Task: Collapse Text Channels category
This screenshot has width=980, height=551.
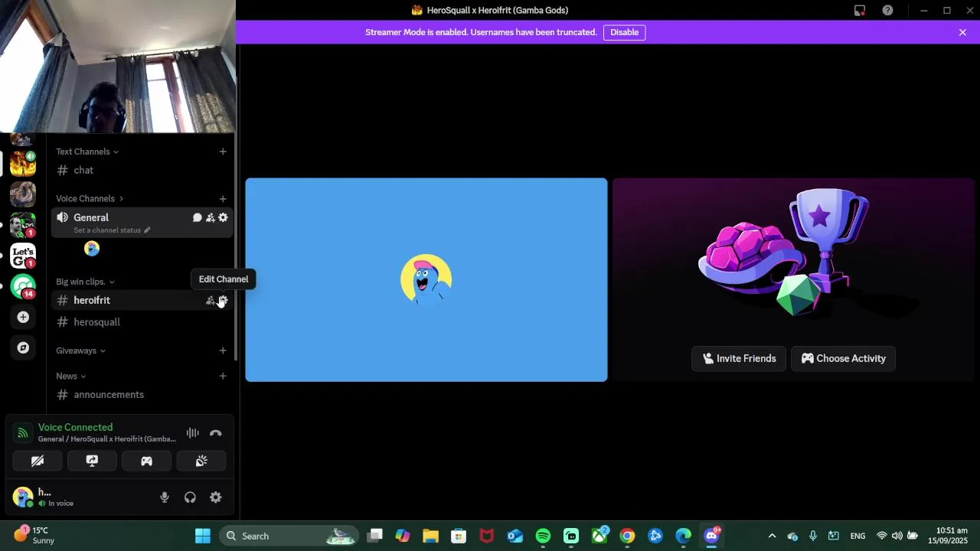Action: tap(87, 152)
